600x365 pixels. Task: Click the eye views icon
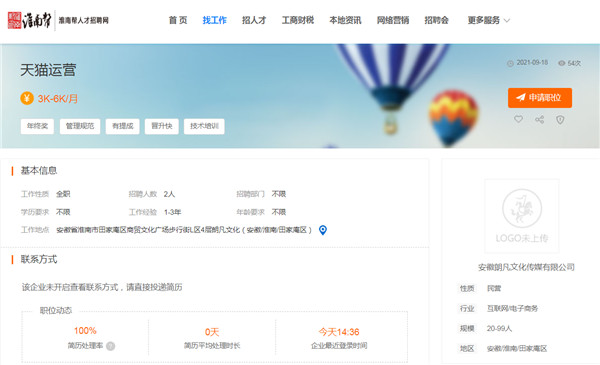tap(561, 63)
